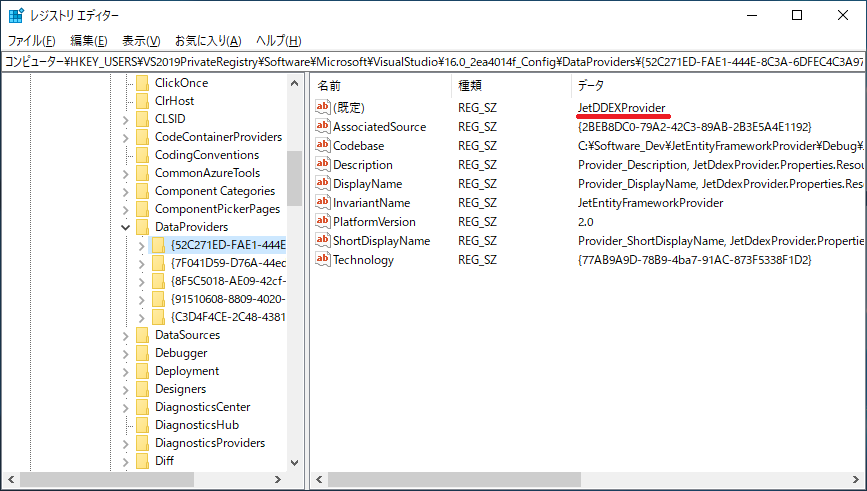Open the ヘルプ(H) menu
Screen dimensions: 867x491
tap(278, 40)
